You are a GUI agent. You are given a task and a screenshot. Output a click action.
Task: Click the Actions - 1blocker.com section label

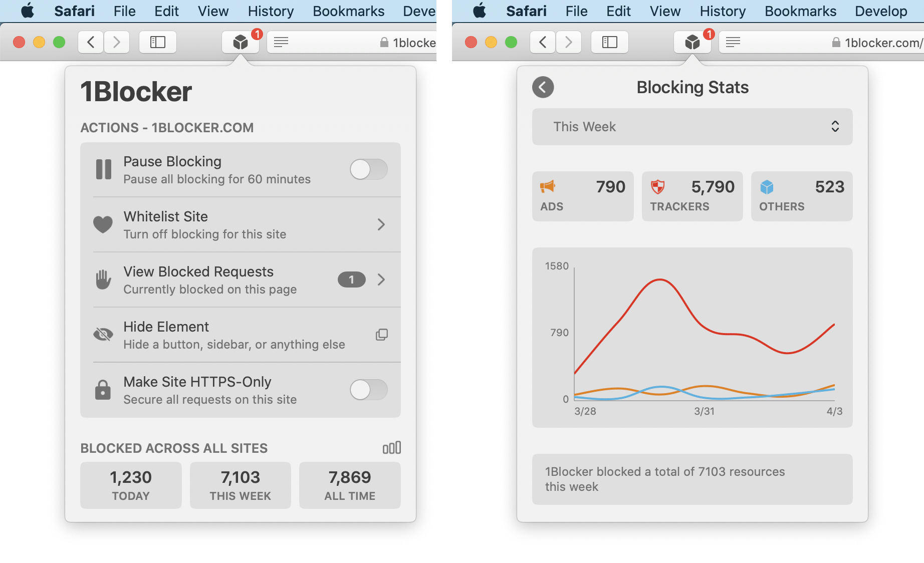pyautogui.click(x=167, y=128)
